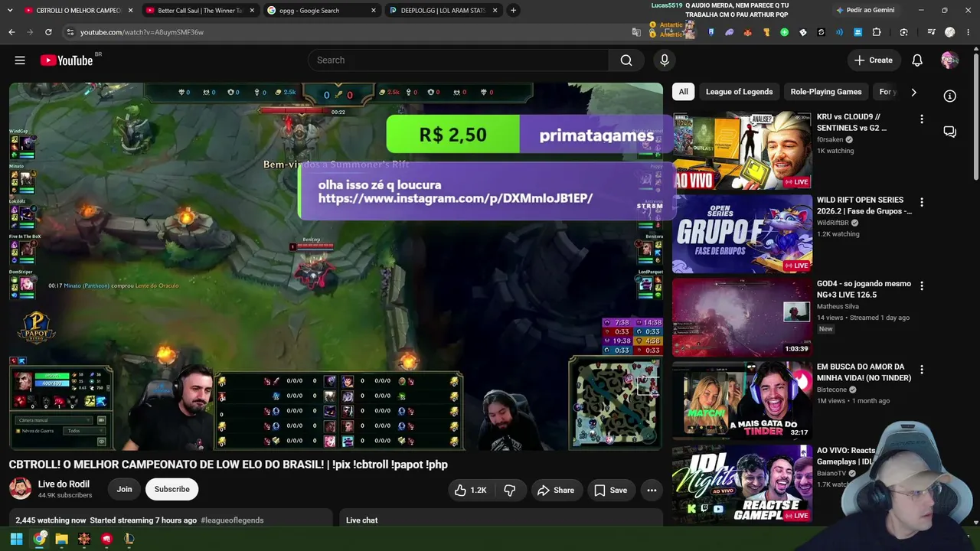Screen dimensions: 980x551
Task: Open options for WILD RIFT OPEN SERIES video
Action: point(922,202)
